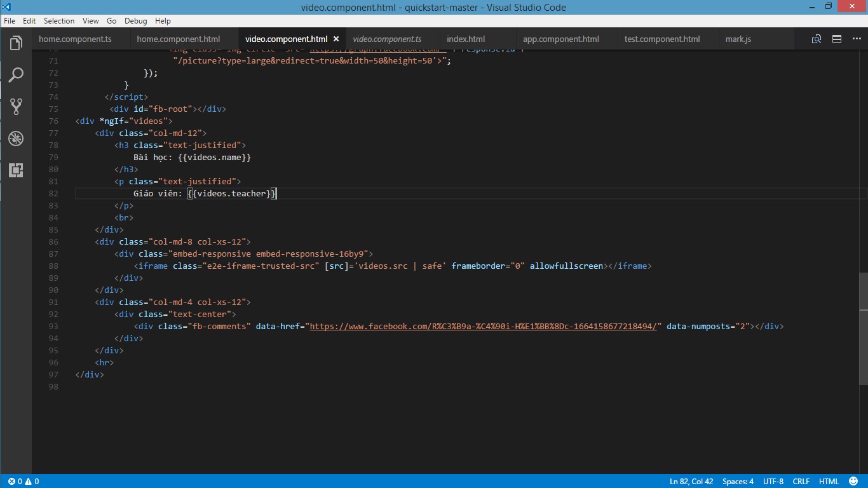Click closing </script> tag on line 74
The width and height of the screenshot is (868, 488).
click(x=126, y=97)
